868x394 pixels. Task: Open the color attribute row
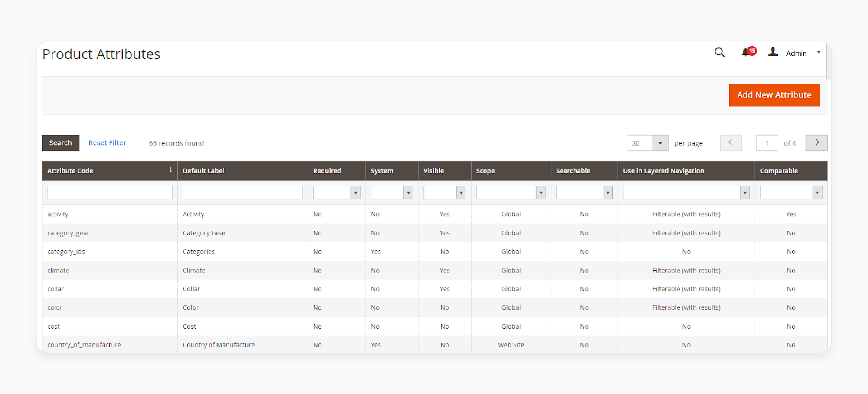tap(435, 308)
